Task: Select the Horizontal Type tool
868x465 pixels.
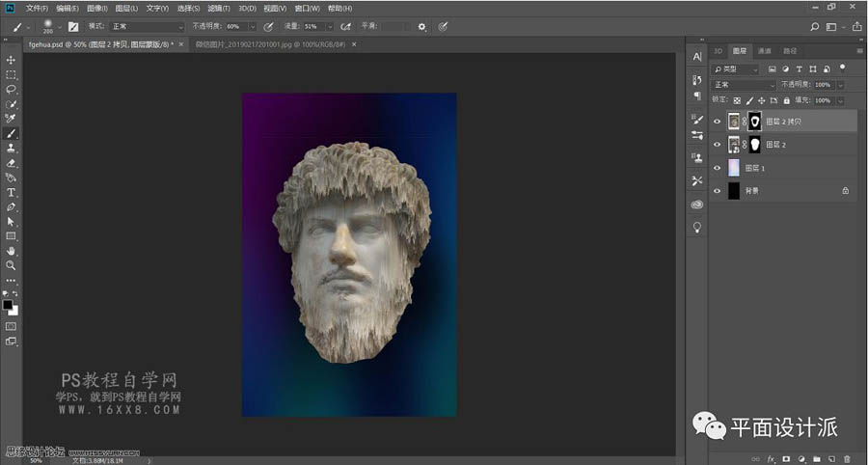Action: [12, 192]
